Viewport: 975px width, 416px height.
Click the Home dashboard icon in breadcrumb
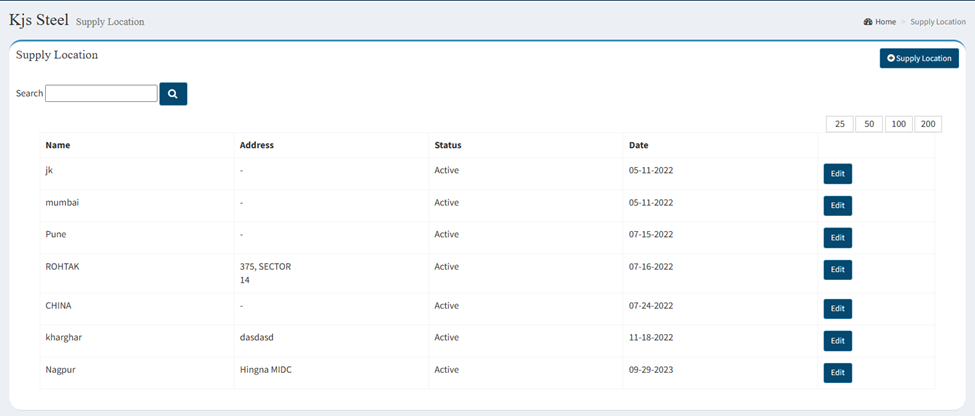(x=868, y=22)
